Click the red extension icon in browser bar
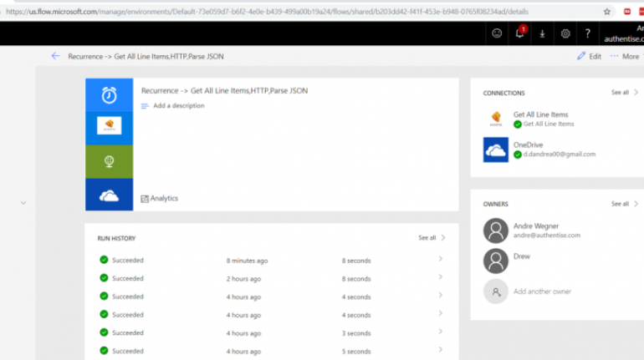Viewport: 644px width, 360px height. pyautogui.click(x=626, y=12)
